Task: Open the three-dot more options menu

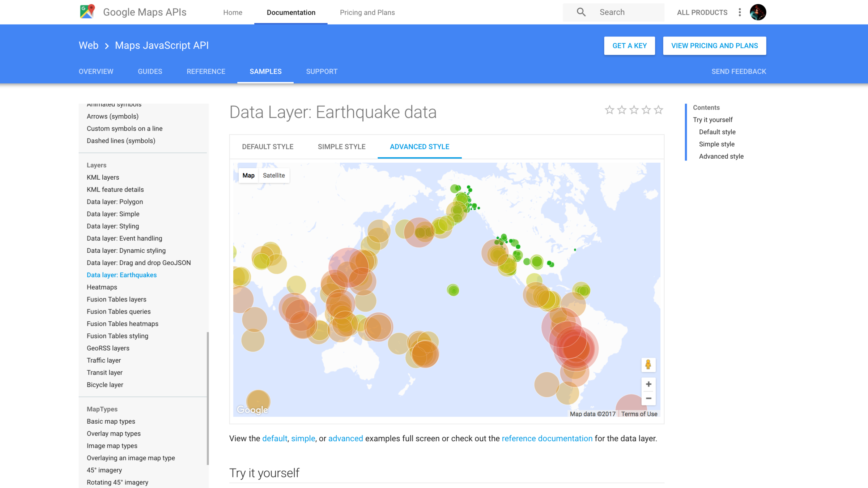Action: pyautogui.click(x=740, y=12)
